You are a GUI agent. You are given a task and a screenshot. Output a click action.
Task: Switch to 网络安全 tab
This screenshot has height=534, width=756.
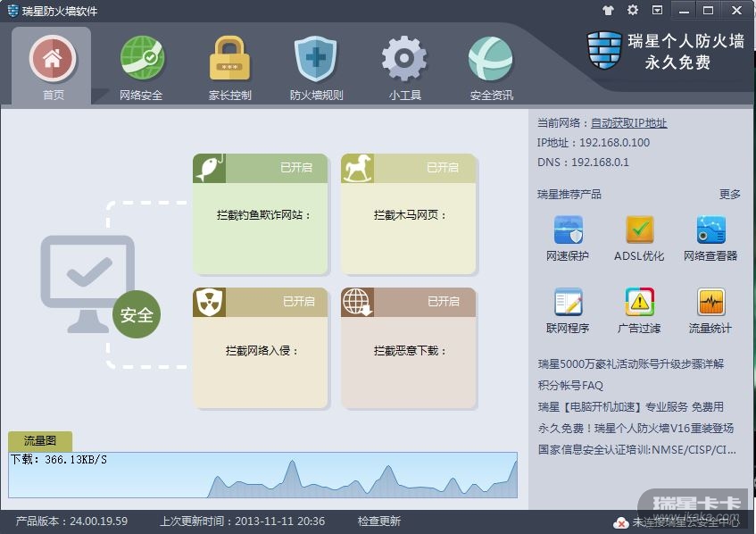click(x=141, y=68)
